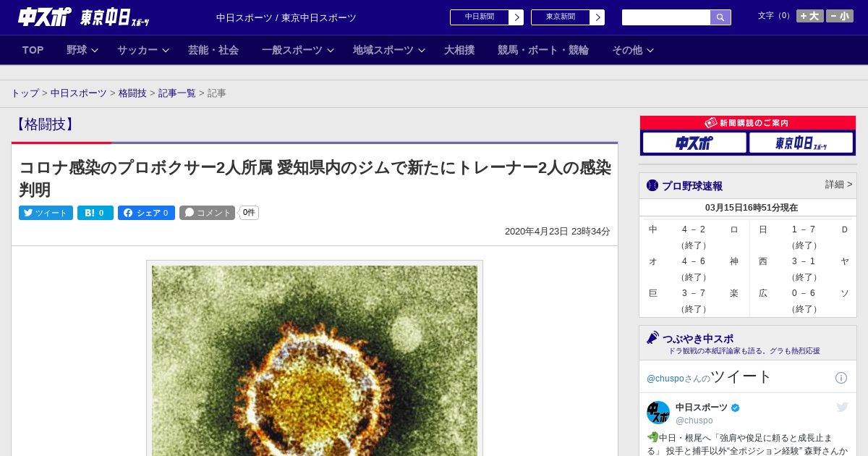Click the 記事一覧 breadcrumb link
This screenshot has width=868, height=456.
177,93
